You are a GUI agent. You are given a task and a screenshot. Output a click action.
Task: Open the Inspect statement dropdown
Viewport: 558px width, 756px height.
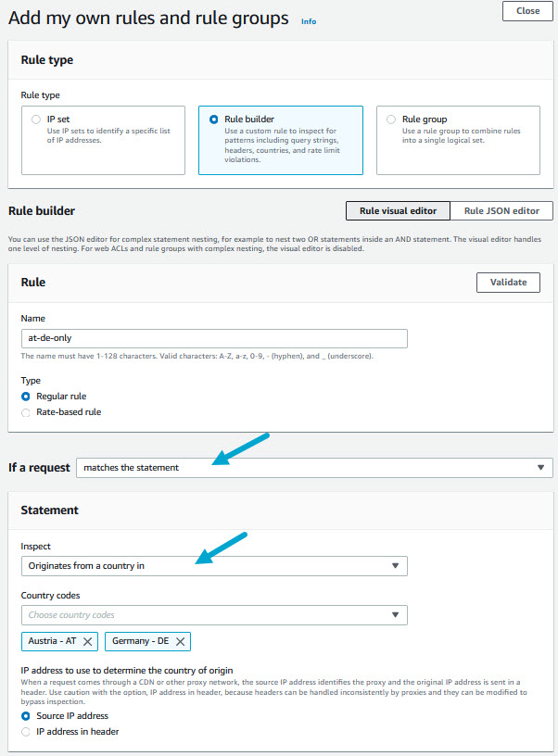click(213, 565)
